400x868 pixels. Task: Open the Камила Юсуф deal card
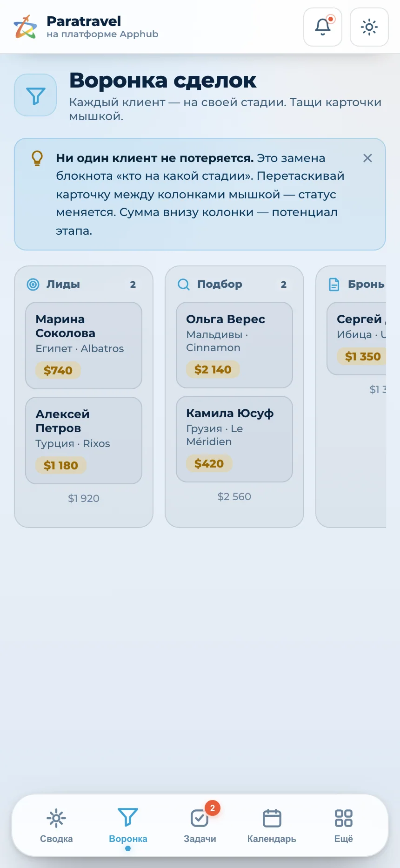(234, 439)
